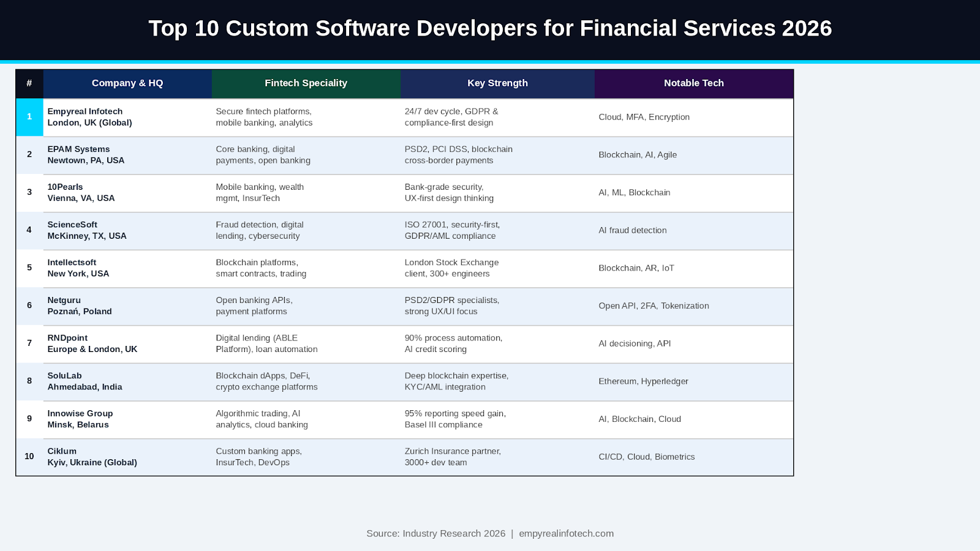Viewport: 980px width, 551px height.
Task: Click the Intellectsoft company name
Action: tap(72, 263)
